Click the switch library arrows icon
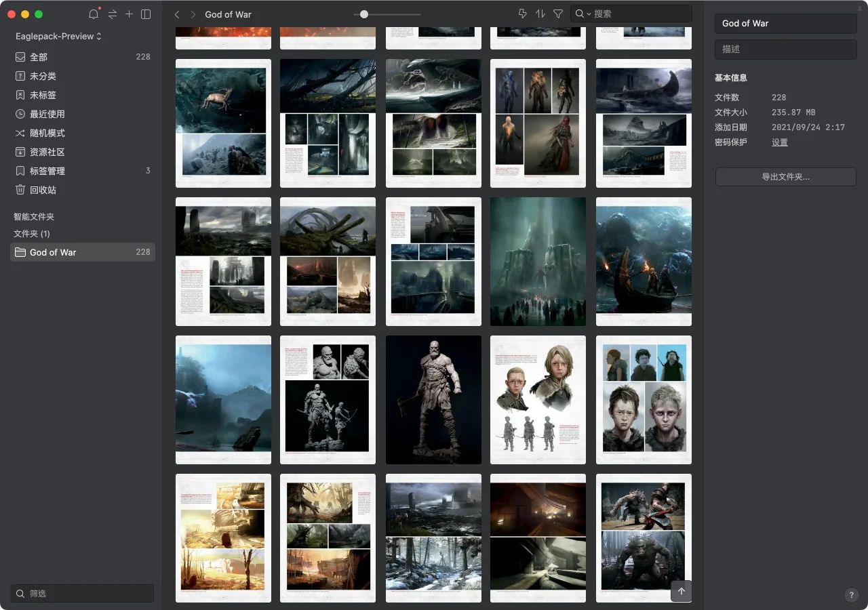868x610 pixels. click(x=113, y=14)
